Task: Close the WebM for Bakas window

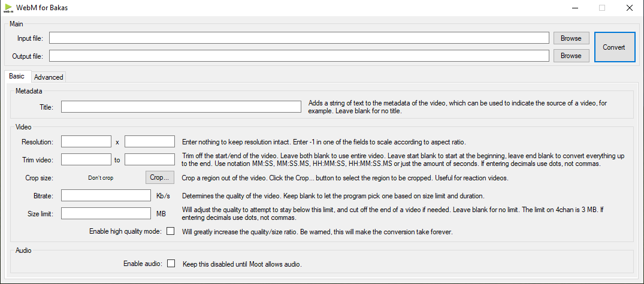Action: [x=629, y=8]
